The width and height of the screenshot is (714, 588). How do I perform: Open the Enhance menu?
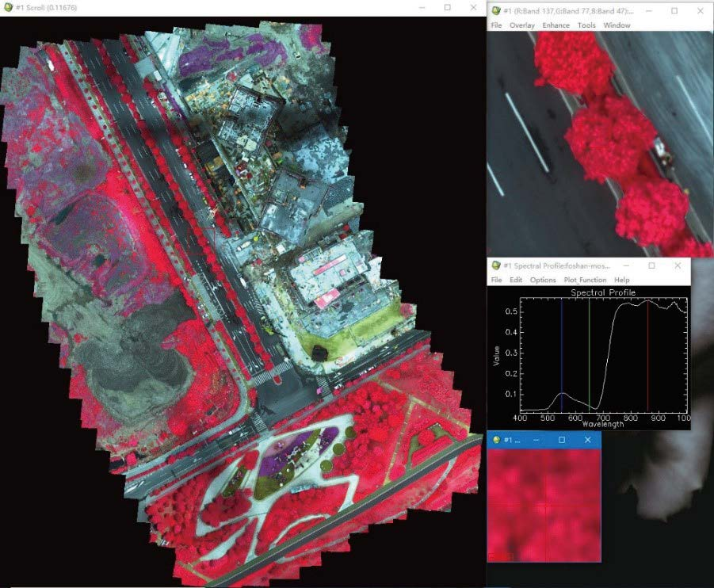pyautogui.click(x=556, y=25)
